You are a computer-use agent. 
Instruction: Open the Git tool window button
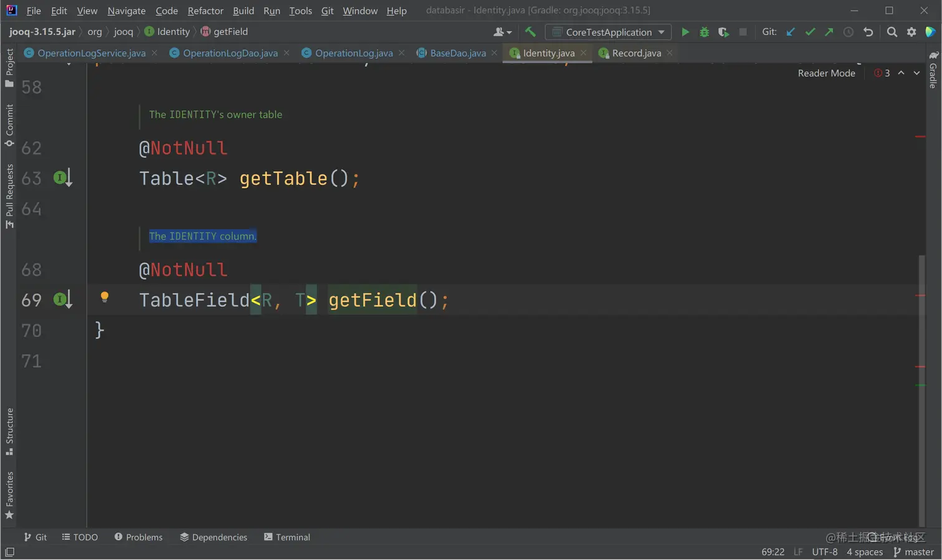[x=35, y=537]
